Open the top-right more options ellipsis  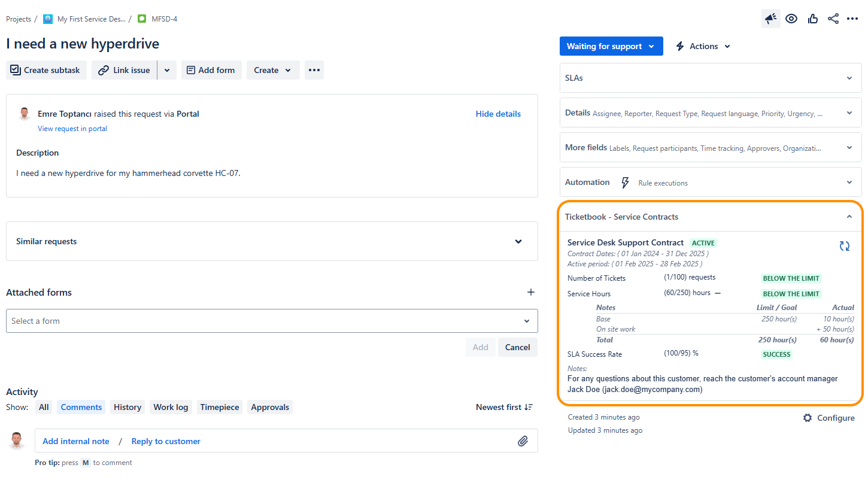pos(852,19)
